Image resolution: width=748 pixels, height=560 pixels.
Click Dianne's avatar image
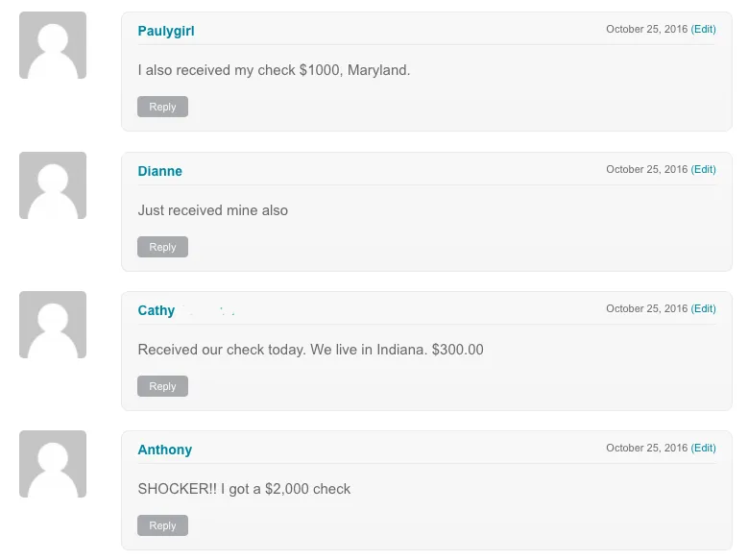53,185
